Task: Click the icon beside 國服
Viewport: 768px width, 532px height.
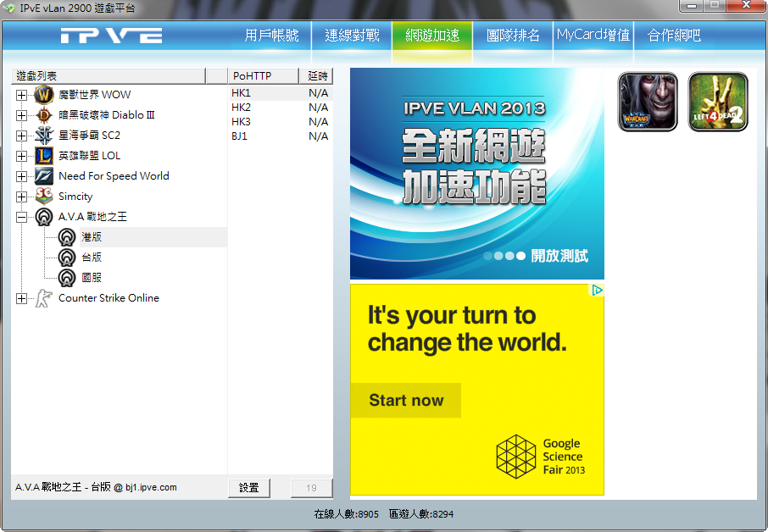Action: coord(67,278)
